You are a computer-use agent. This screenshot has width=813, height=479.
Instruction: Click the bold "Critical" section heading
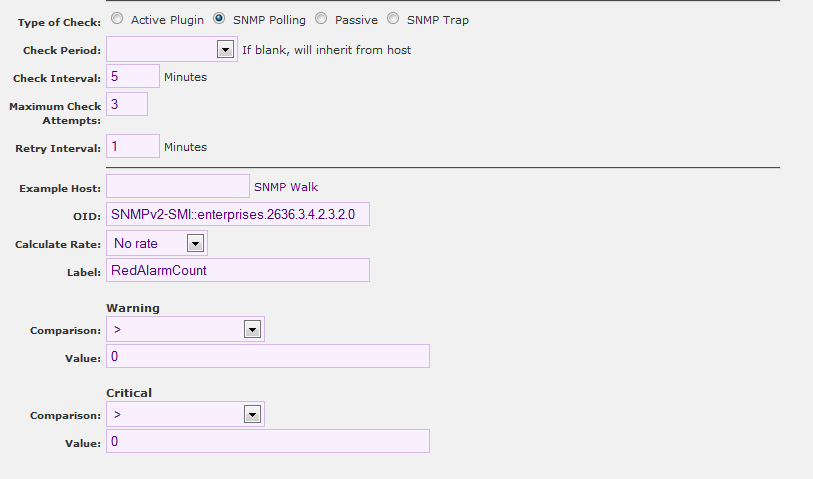point(129,393)
